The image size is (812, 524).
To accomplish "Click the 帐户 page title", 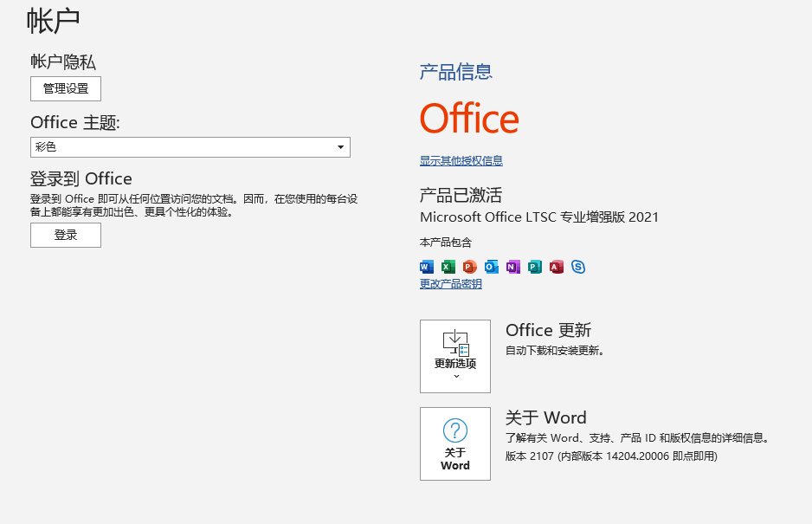I will click(x=54, y=22).
